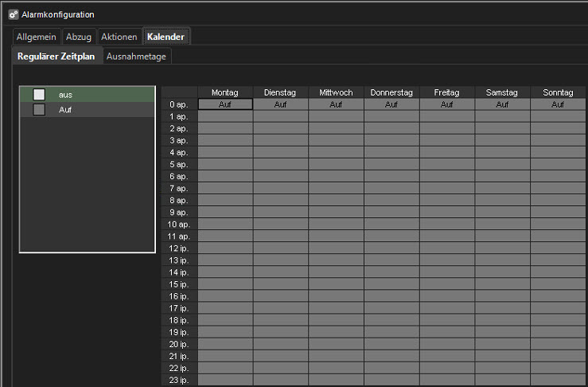Click the Montag cell at 0 ap.
This screenshot has height=387, width=588.
[x=225, y=104]
